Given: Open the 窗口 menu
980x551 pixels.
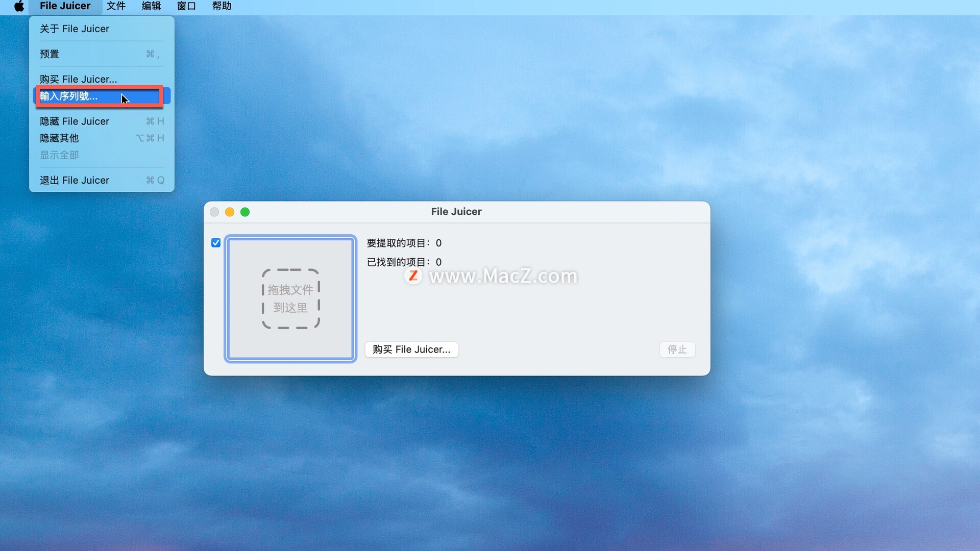Looking at the screenshot, I should (186, 6).
